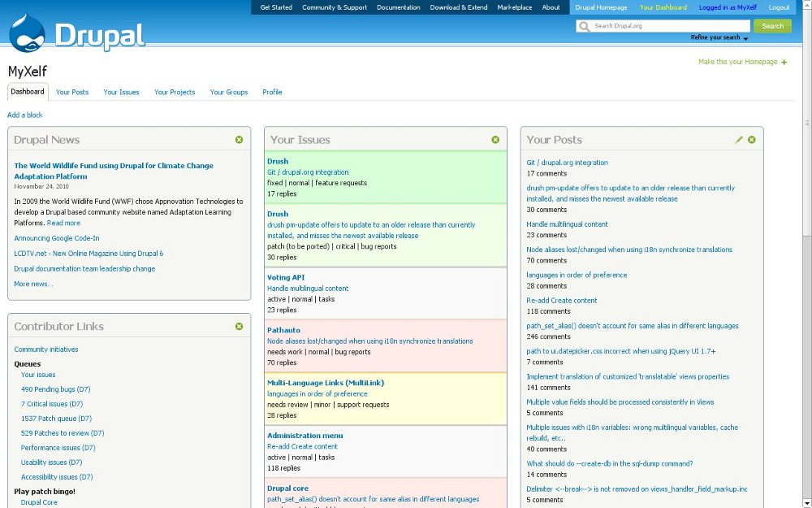Open path to ui.datepicker.css incorrect post
This screenshot has height=508, width=812.
coord(621,351)
